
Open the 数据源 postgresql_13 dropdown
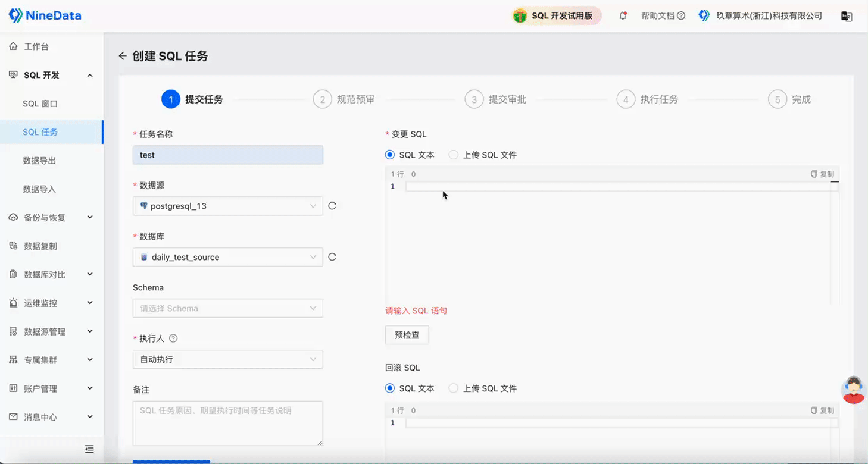pyautogui.click(x=228, y=206)
